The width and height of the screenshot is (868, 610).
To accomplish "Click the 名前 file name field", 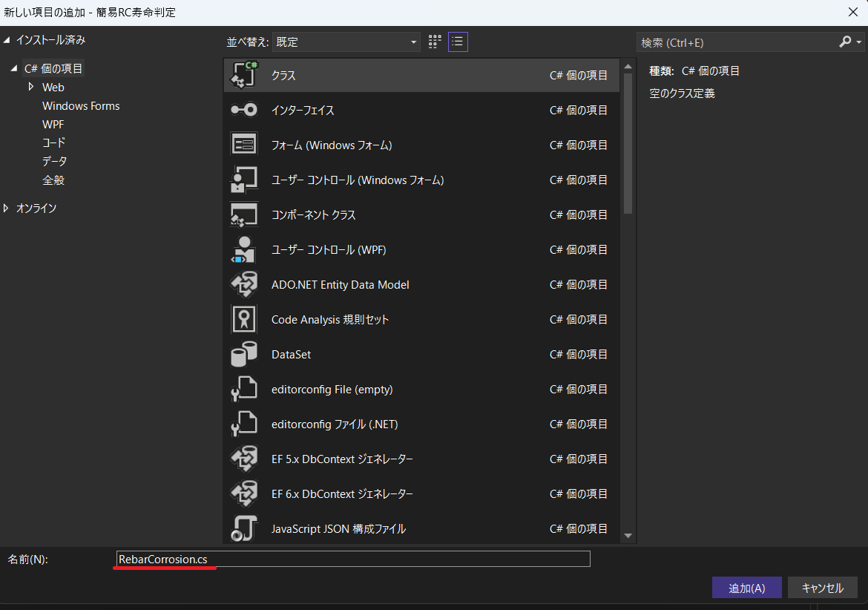I will 352,559.
